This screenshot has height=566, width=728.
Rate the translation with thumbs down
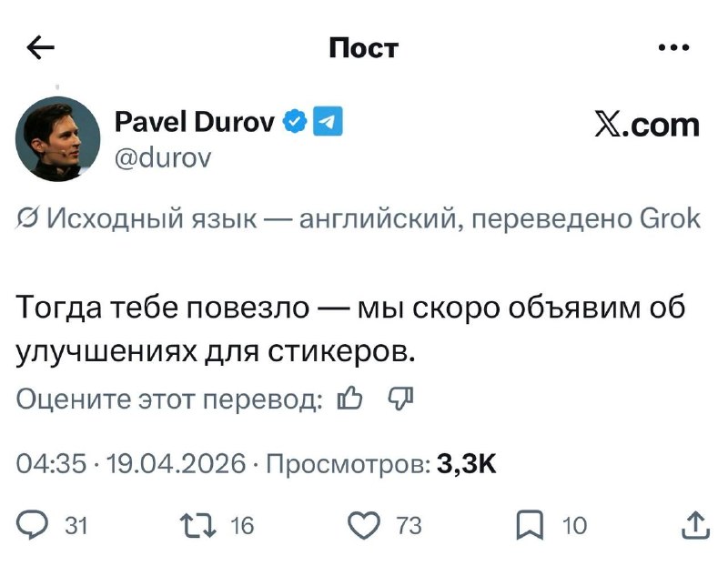[x=401, y=399]
